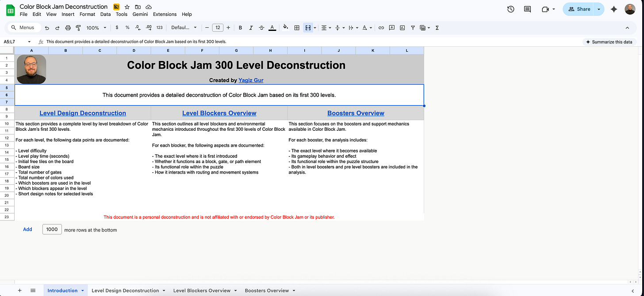The image size is (644, 296).
Task: Follow the Yagiz Gur link
Action: click(251, 80)
